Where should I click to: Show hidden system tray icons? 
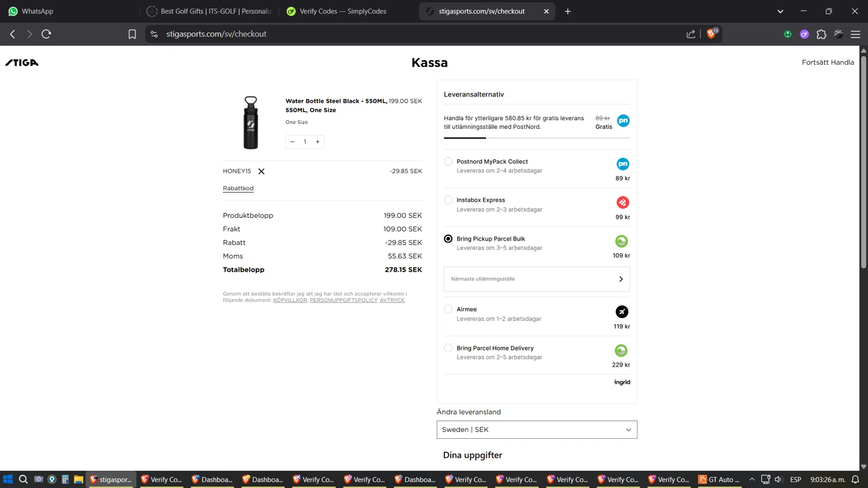coord(752,479)
